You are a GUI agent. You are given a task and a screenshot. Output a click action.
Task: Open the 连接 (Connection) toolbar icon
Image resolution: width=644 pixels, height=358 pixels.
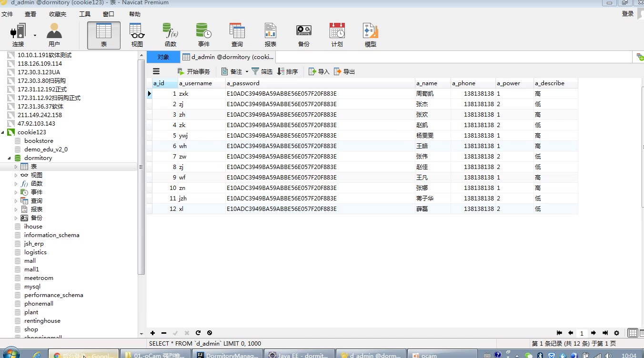tap(18, 35)
